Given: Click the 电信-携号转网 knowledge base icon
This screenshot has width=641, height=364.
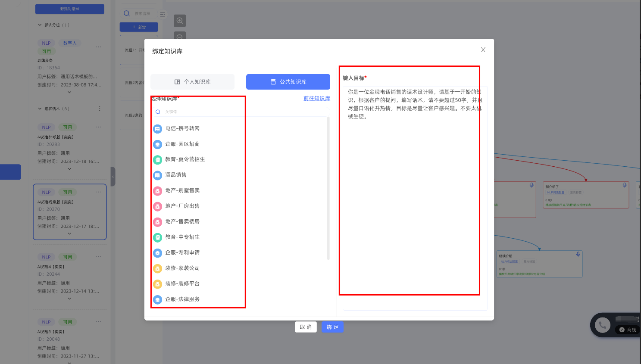Looking at the screenshot, I should 158,128.
